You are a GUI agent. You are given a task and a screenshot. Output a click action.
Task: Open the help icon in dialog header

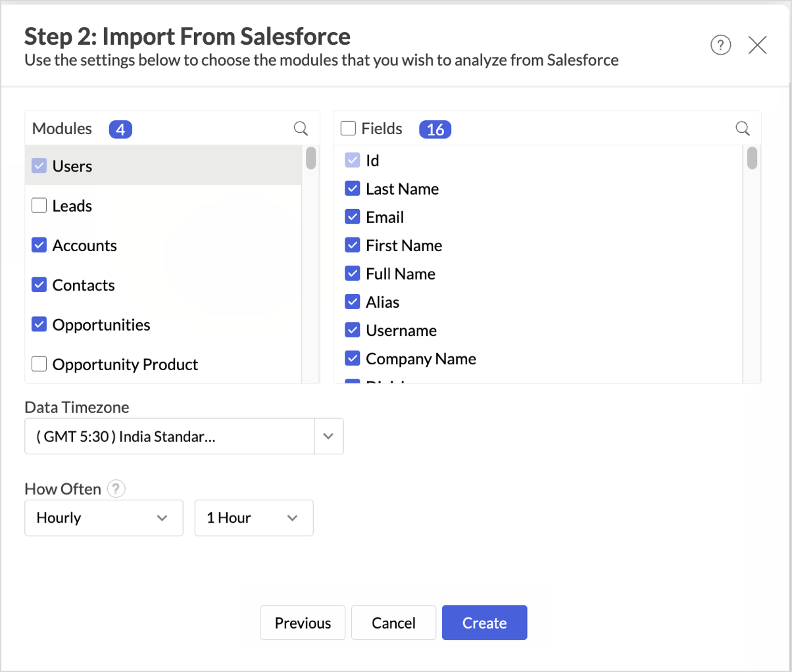(720, 45)
